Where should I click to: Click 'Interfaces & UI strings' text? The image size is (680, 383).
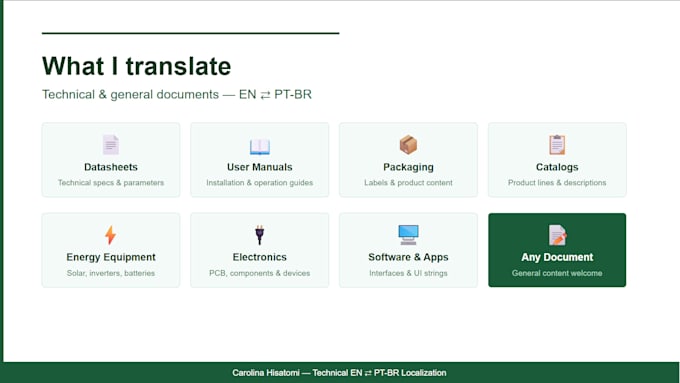coord(408,273)
